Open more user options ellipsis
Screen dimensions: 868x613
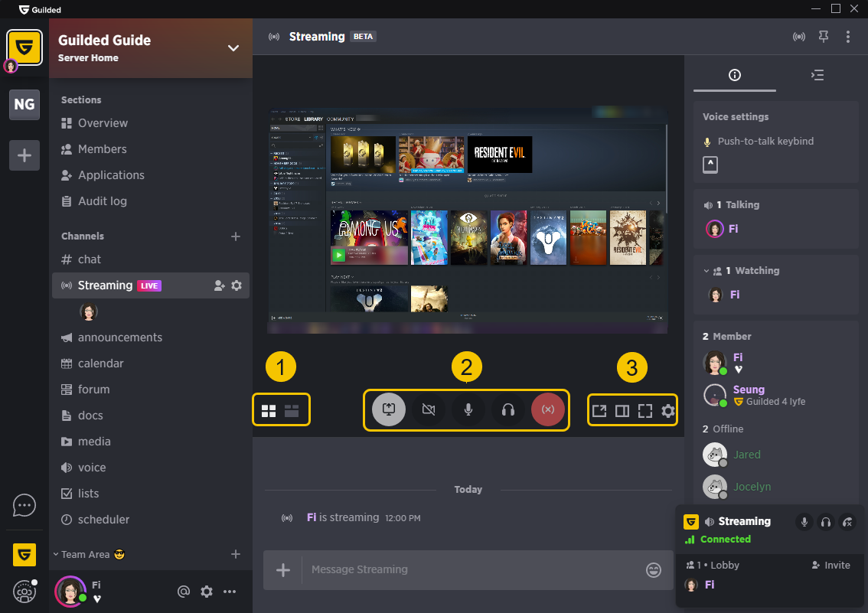tap(230, 592)
